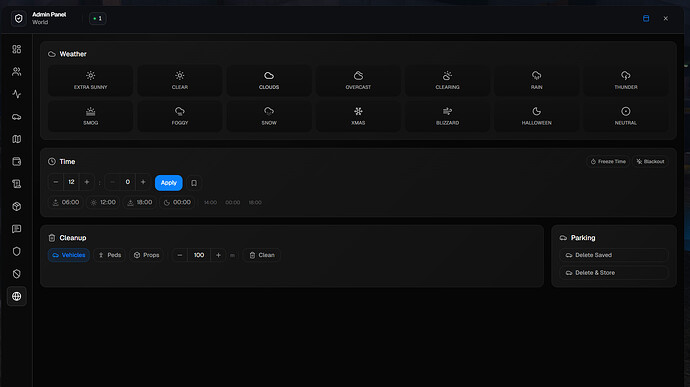
Task: Set weather to Extra Sunny
Action: [x=90, y=81]
